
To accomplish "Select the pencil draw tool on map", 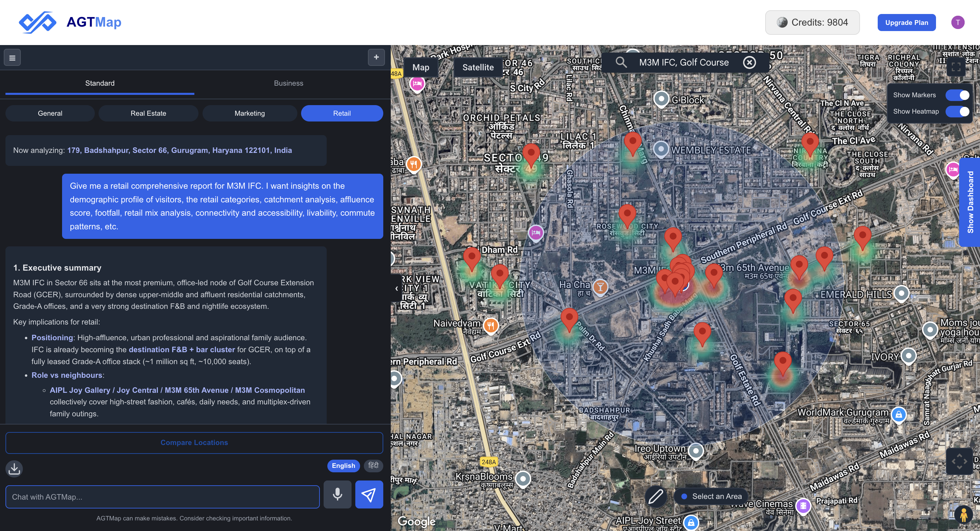I will coord(655,496).
